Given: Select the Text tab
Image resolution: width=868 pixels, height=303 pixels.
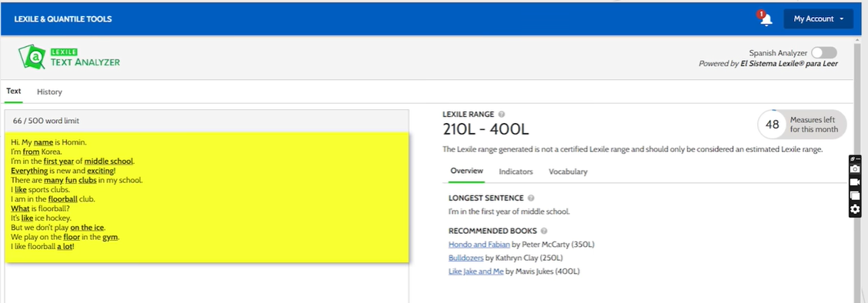Looking at the screenshot, I should 13,92.
